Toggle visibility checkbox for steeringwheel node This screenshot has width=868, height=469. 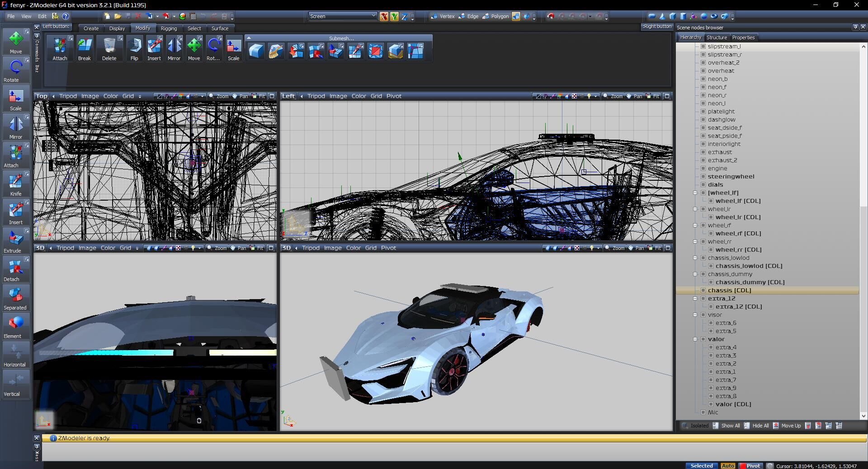tap(703, 177)
